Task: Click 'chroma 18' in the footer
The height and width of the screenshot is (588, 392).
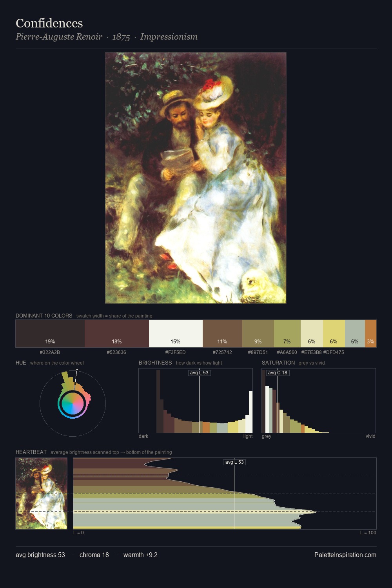Action: pyautogui.click(x=94, y=555)
